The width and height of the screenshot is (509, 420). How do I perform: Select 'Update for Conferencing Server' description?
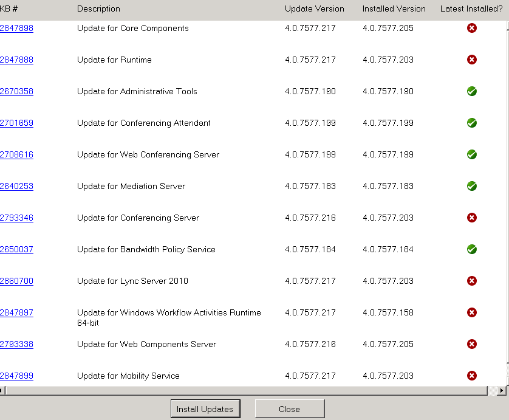(x=138, y=218)
